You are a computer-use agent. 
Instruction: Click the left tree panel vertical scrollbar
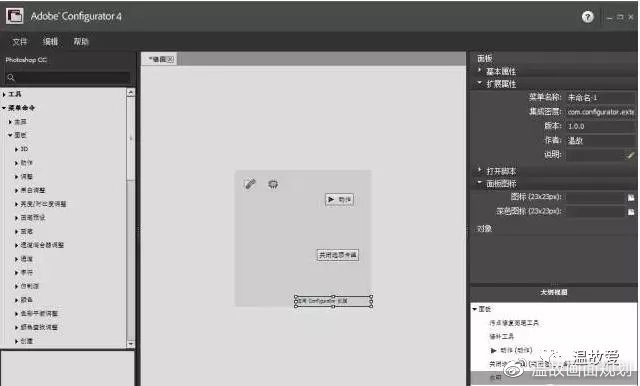[131, 218]
